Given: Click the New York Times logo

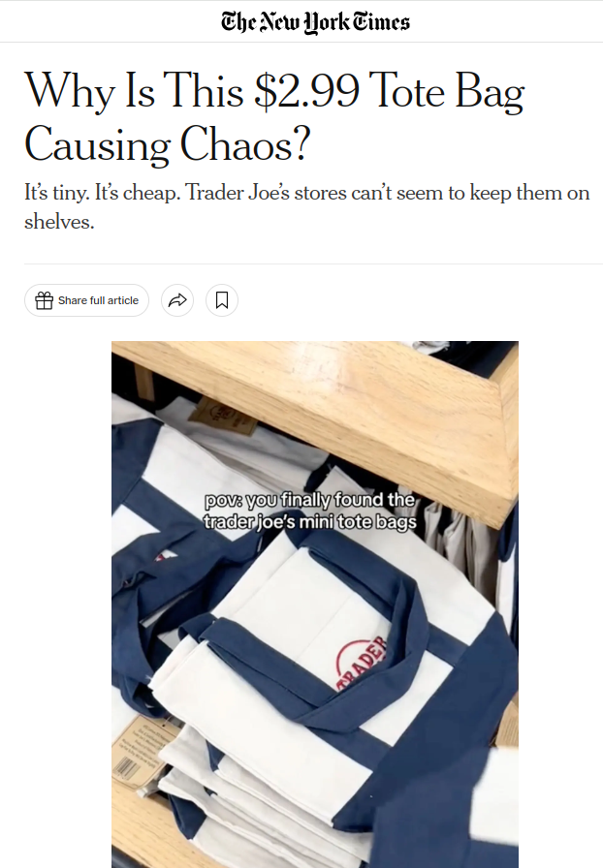Looking at the screenshot, I should pyautogui.click(x=315, y=22).
